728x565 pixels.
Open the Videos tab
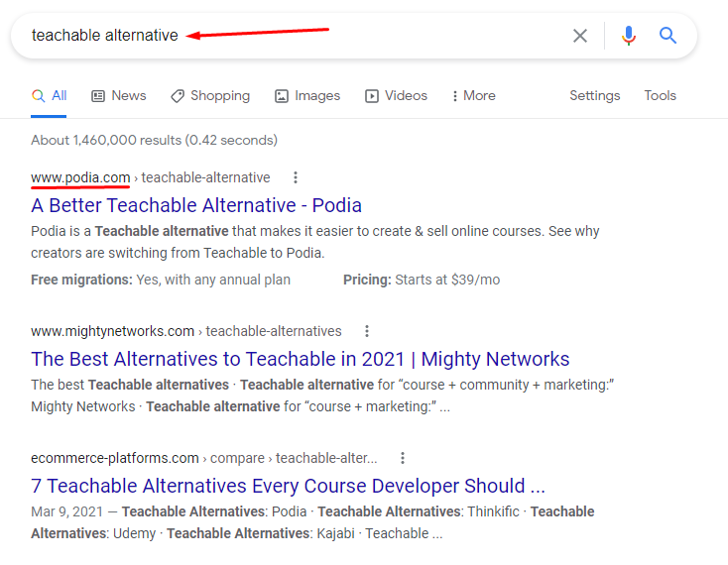tap(396, 96)
